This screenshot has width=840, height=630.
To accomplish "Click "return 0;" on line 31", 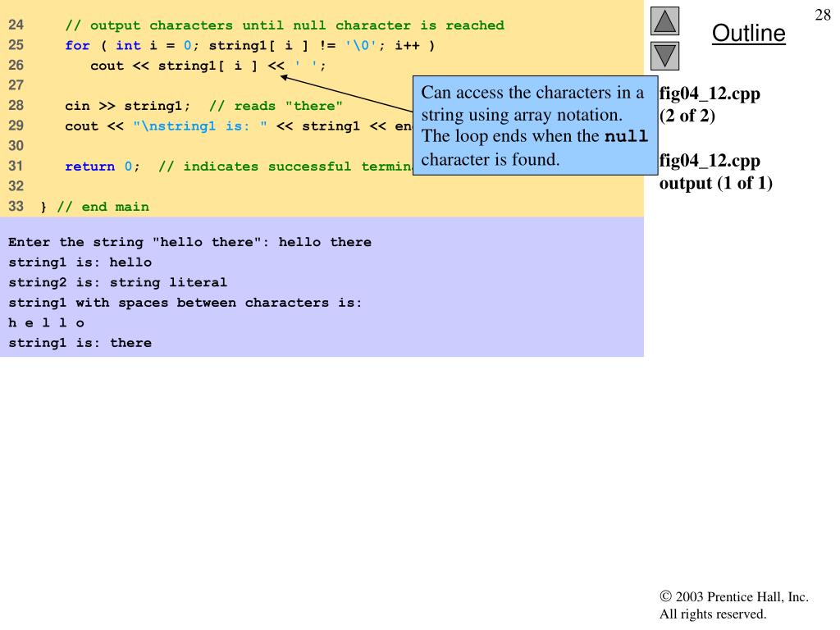I will (x=103, y=167).
